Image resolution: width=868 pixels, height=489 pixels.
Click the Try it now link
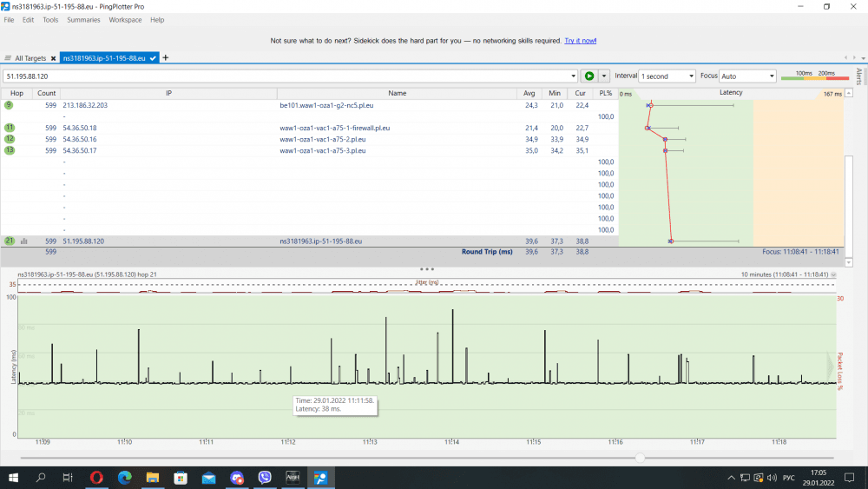(x=580, y=41)
